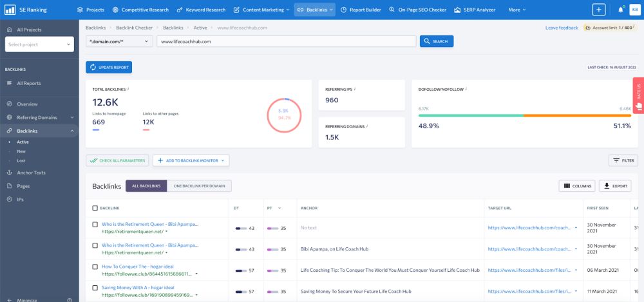
Task: Sort by the PT column arrow
Action: [x=279, y=209]
